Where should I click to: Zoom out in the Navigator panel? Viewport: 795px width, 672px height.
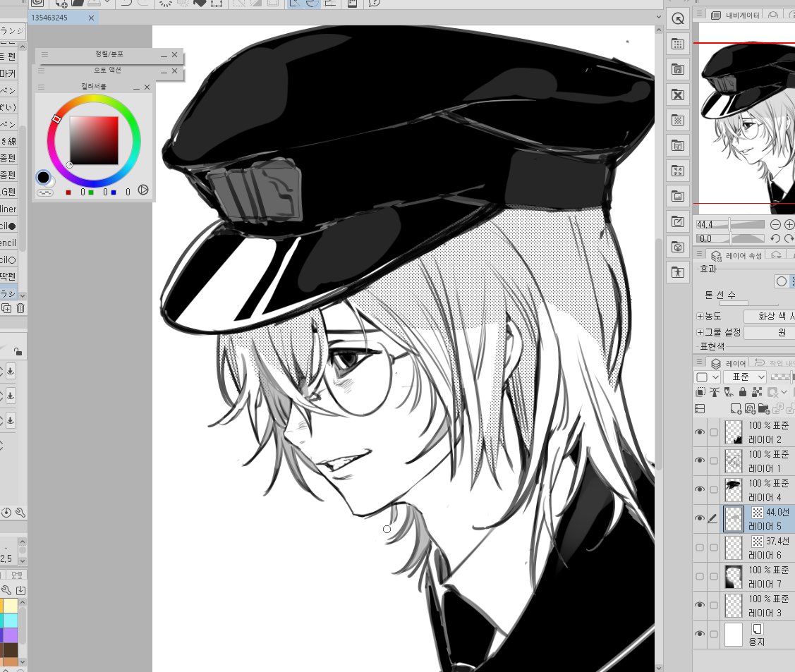775,224
